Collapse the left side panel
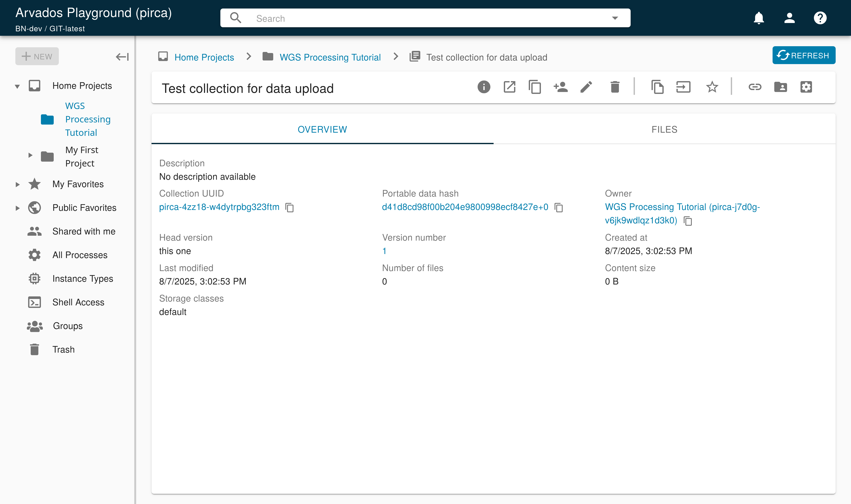Viewport: 851px width, 504px height. [x=122, y=57]
